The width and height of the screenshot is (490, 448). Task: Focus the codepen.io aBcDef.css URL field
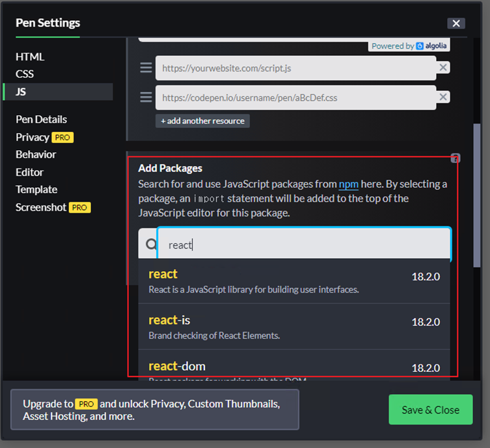click(295, 98)
